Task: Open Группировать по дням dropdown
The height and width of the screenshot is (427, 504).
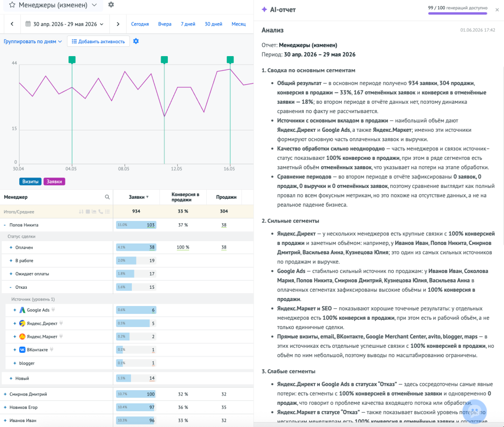Action: click(33, 41)
